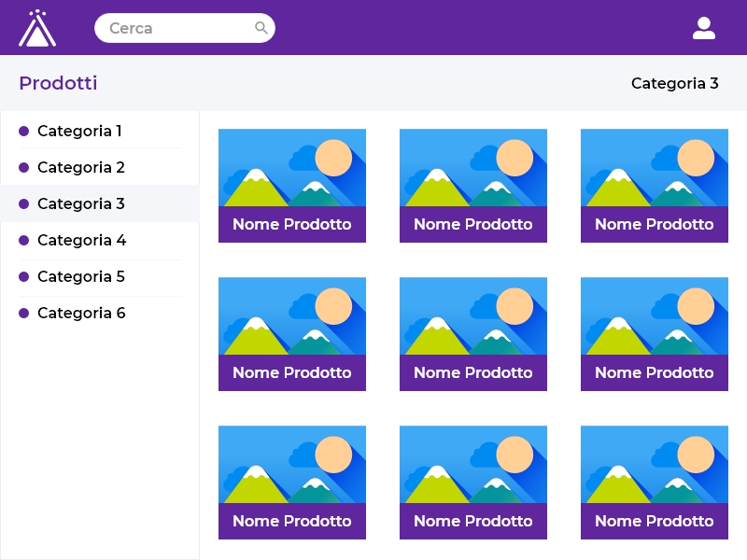Select Categoria 5 in sidebar
Viewport: 747px width, 560px height.
[x=100, y=276]
